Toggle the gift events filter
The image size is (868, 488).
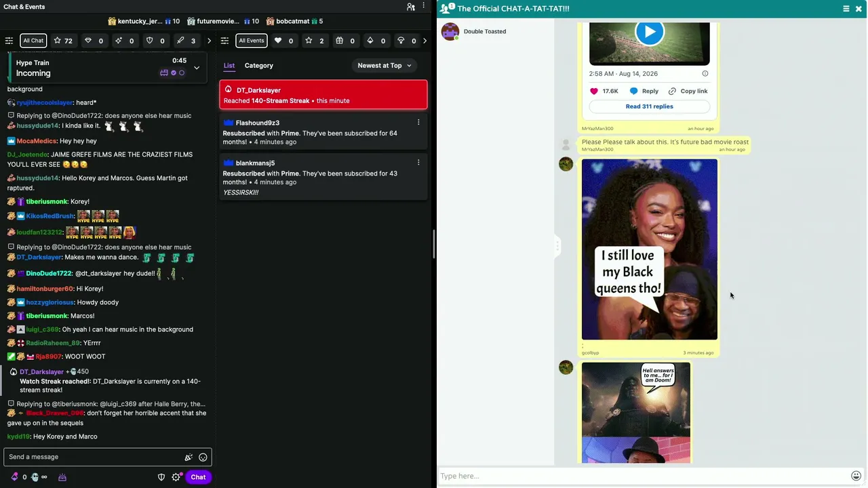point(345,41)
